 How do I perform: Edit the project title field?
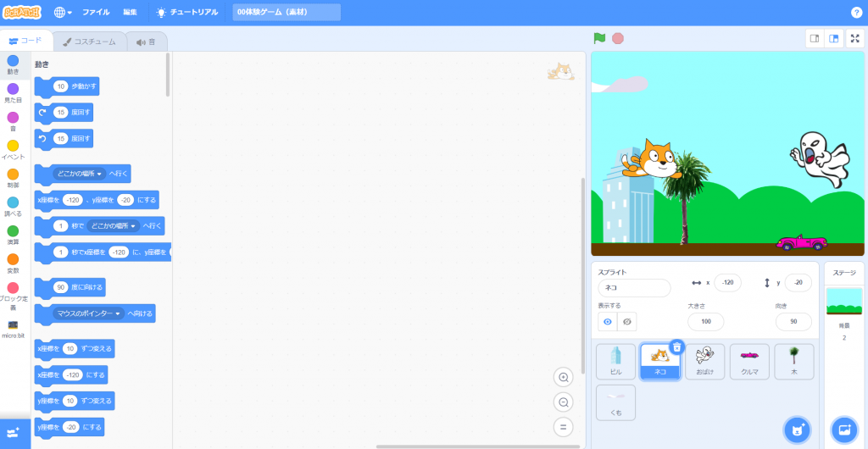[287, 12]
